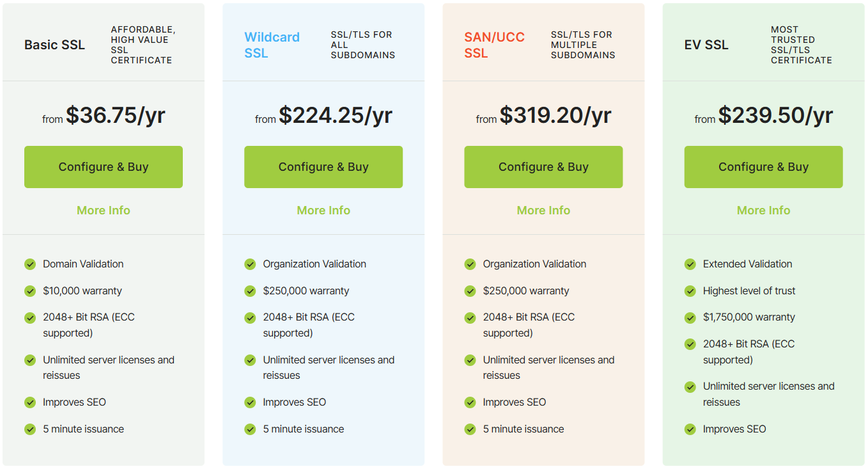Click checkmark next to Highest level of trust
The width and height of the screenshot is (868, 469).
click(x=690, y=291)
